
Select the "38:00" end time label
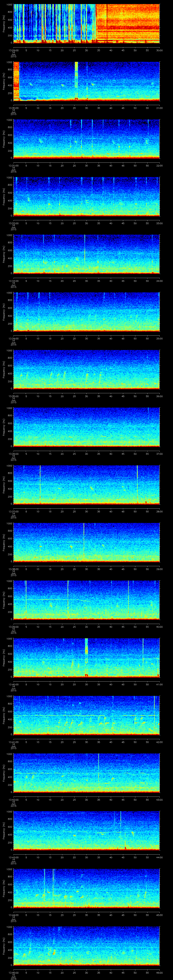160,511
